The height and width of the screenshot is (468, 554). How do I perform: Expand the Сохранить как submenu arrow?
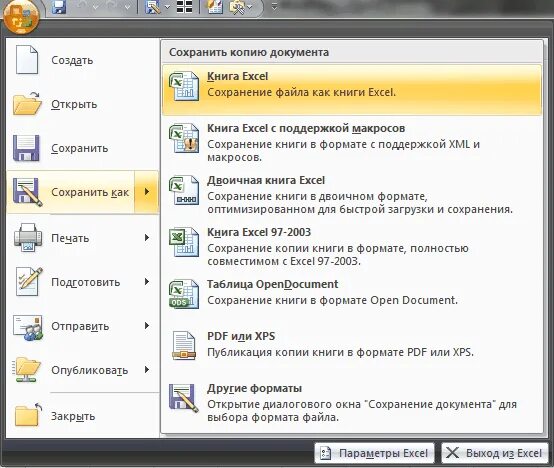[147, 192]
